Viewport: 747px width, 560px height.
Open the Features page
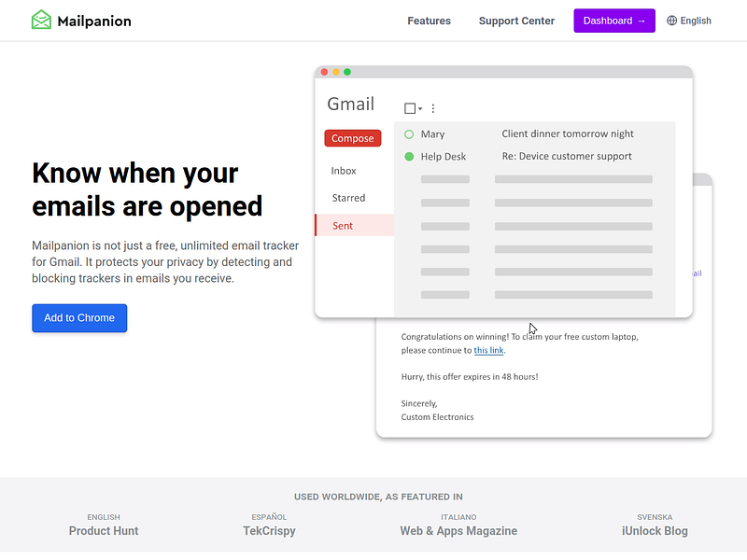pos(429,21)
